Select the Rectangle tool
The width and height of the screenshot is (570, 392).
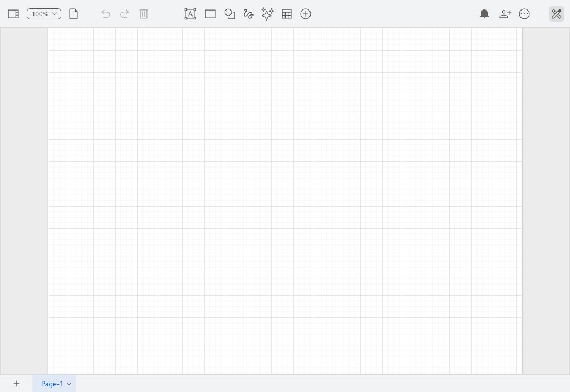tap(210, 14)
